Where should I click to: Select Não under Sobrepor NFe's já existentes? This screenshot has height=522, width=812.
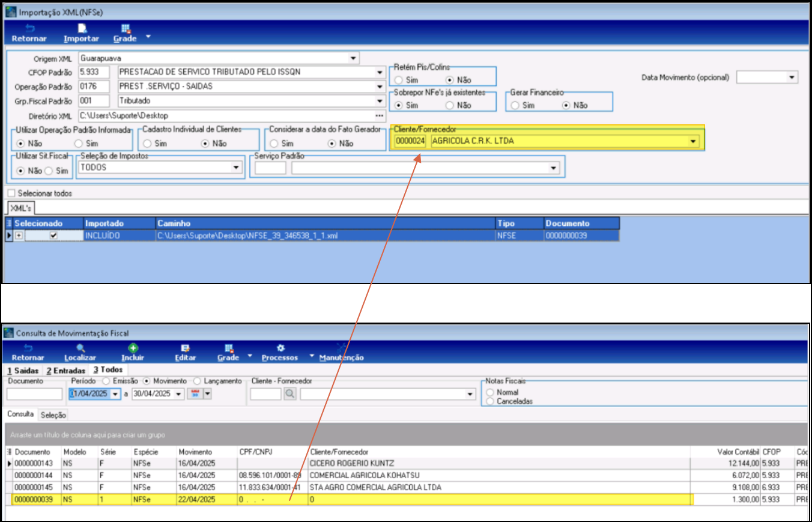tap(450, 105)
